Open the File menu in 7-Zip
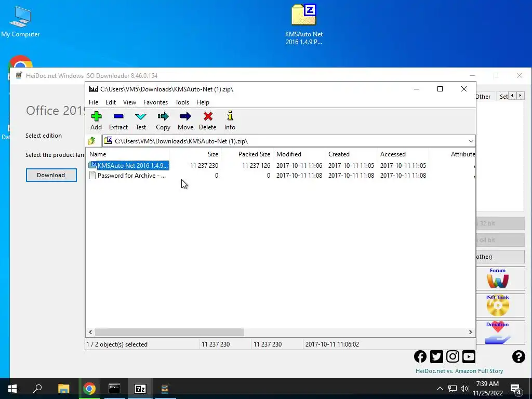Image resolution: width=532 pixels, height=399 pixels. click(x=94, y=102)
